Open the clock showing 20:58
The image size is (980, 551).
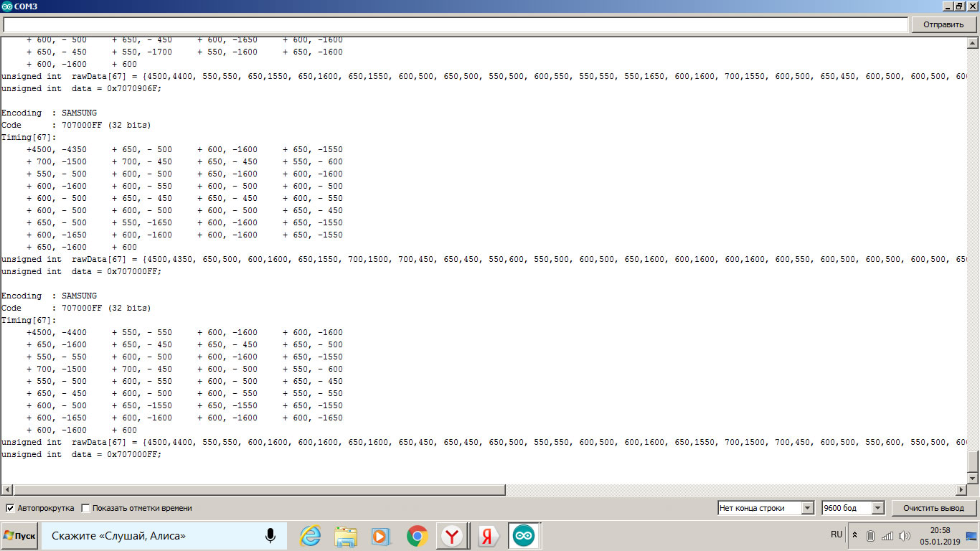pyautogui.click(x=941, y=536)
